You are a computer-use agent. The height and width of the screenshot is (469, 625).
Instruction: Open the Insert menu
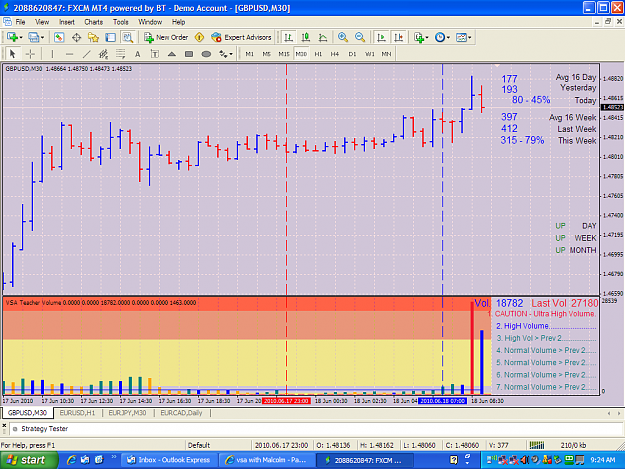(x=67, y=22)
